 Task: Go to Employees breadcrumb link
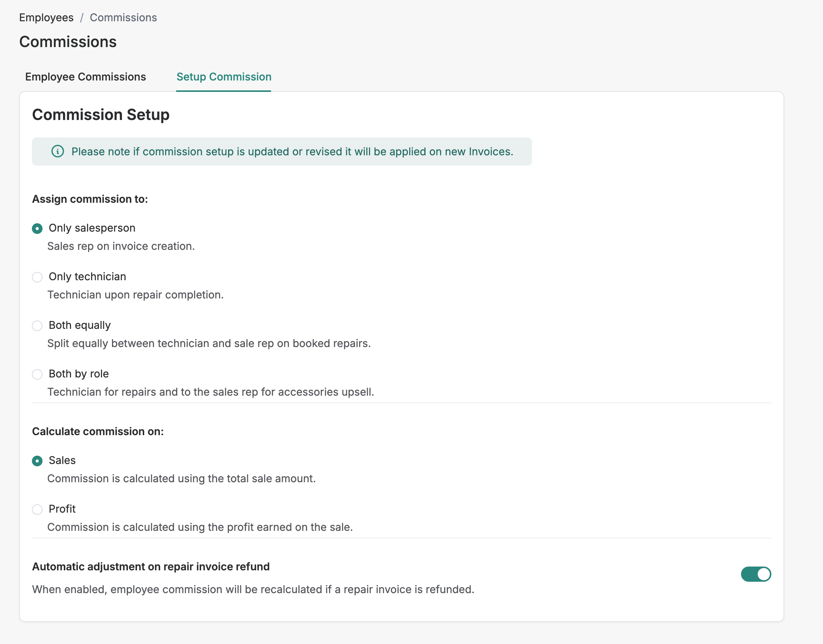46,17
